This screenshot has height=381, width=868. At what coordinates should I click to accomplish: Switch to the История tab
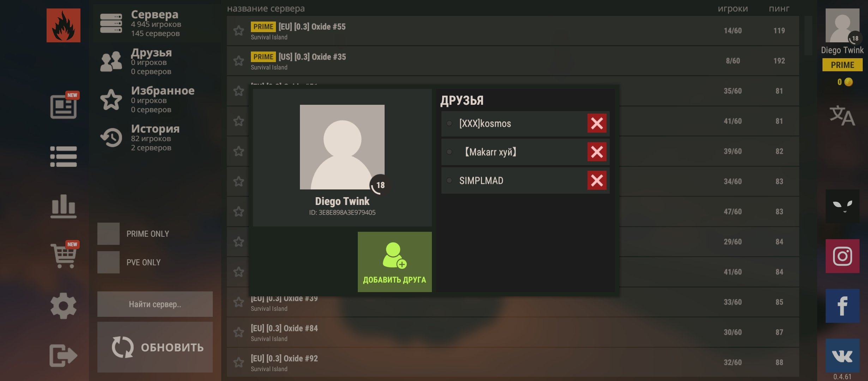(x=155, y=138)
